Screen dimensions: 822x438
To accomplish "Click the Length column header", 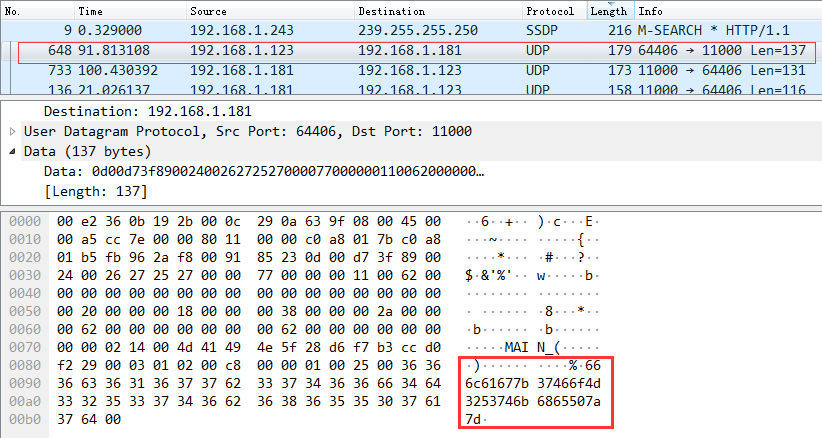I will 608,11.
